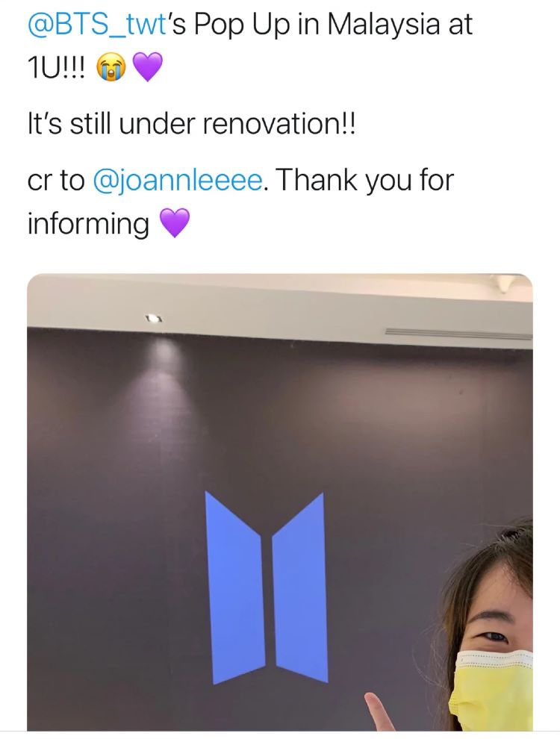Click the woman's visible eye in photo

(x=493, y=637)
